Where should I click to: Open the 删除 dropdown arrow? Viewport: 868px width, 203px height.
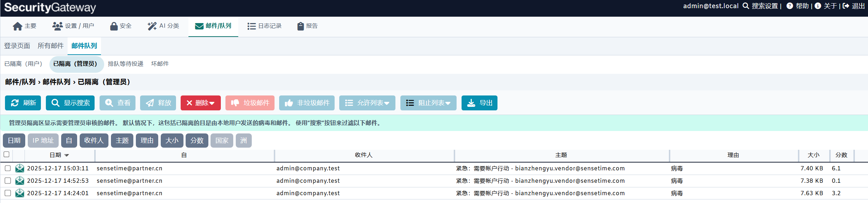[212, 103]
